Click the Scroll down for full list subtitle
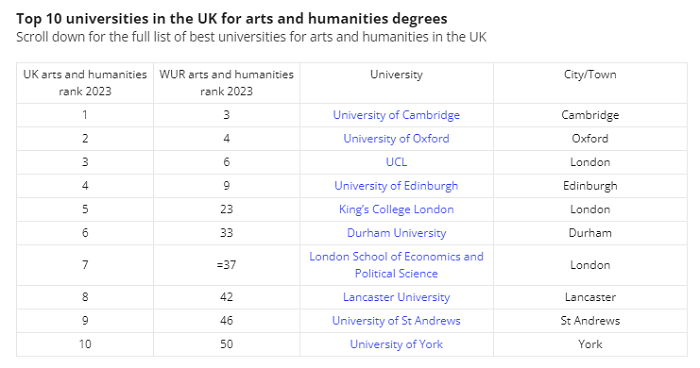The height and width of the screenshot is (368, 700). pos(251,37)
